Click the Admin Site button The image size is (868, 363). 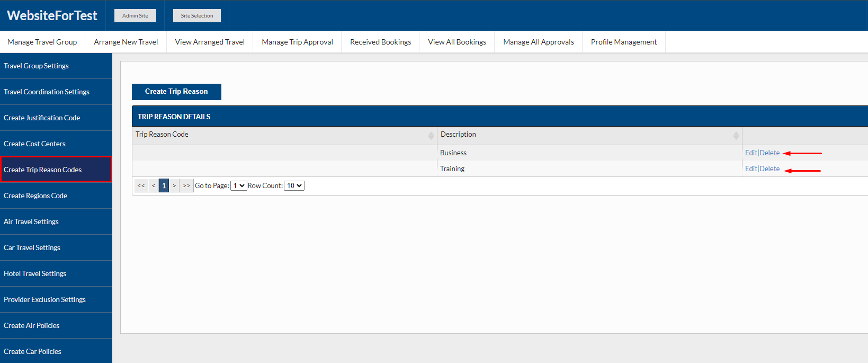click(x=135, y=15)
